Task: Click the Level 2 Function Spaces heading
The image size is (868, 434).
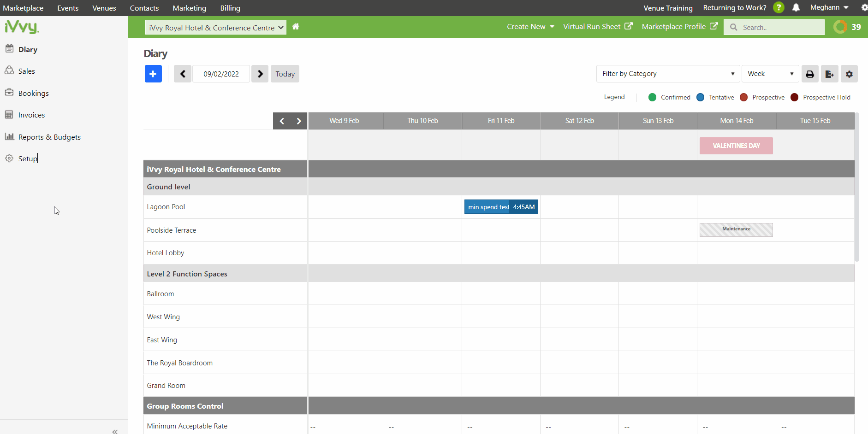Action: 187,274
